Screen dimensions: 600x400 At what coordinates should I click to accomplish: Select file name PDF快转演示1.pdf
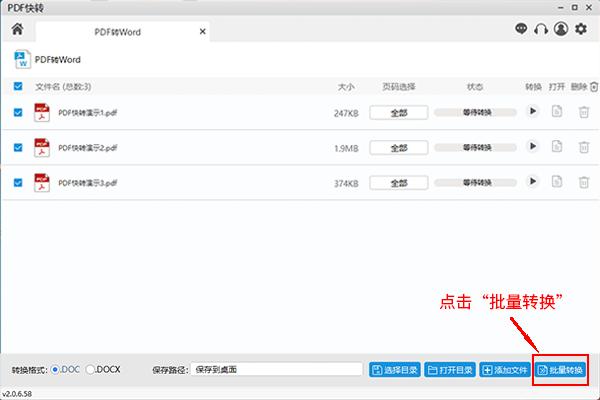click(x=88, y=113)
